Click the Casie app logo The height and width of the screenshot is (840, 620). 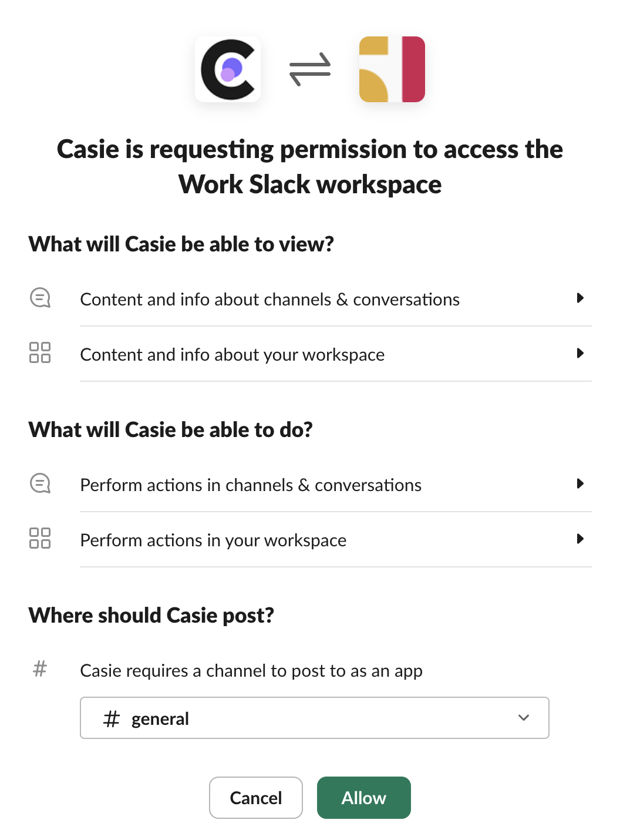tap(228, 69)
